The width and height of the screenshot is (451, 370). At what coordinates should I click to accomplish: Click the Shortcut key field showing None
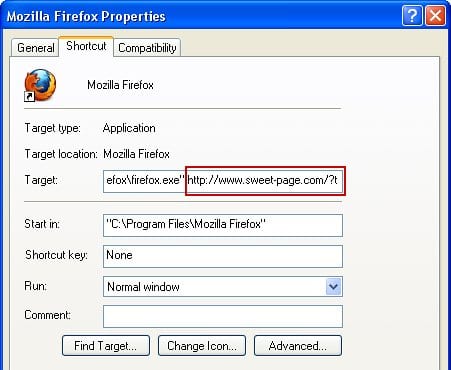click(223, 256)
